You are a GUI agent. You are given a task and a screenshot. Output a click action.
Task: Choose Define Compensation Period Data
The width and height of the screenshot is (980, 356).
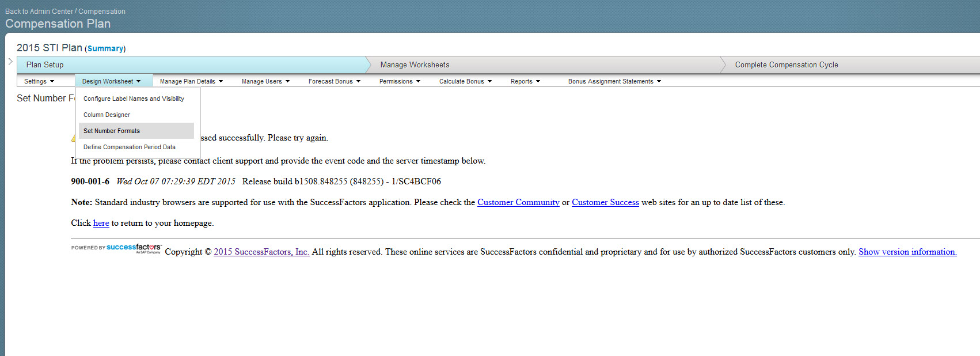tap(136, 147)
